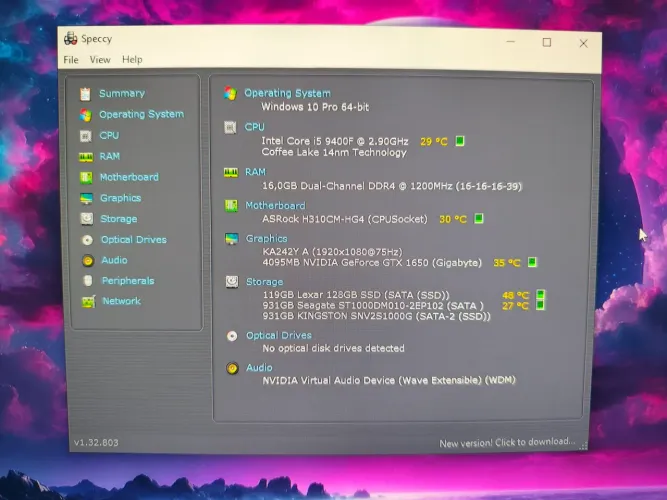Select Operating System in the sidebar
Screen dimensions: 667x500
coord(142,114)
